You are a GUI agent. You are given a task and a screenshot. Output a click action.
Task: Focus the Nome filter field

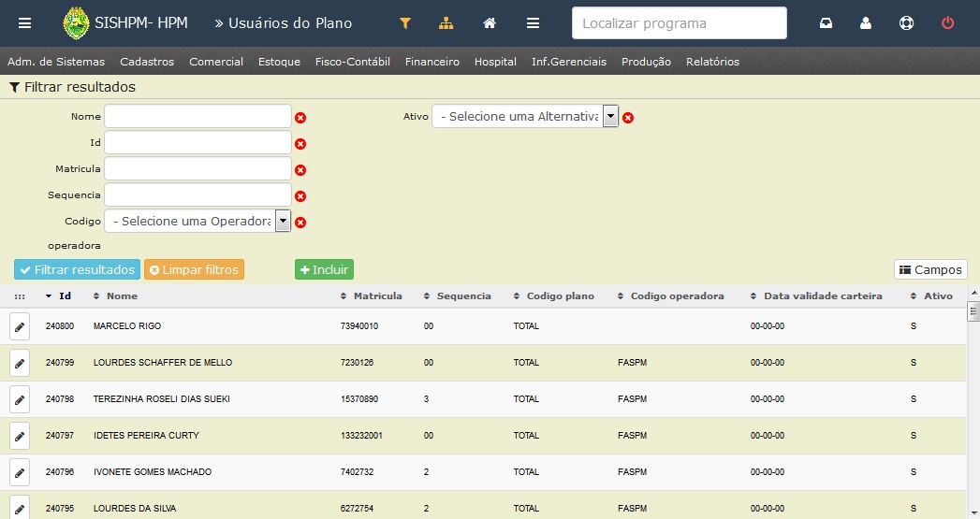(197, 116)
